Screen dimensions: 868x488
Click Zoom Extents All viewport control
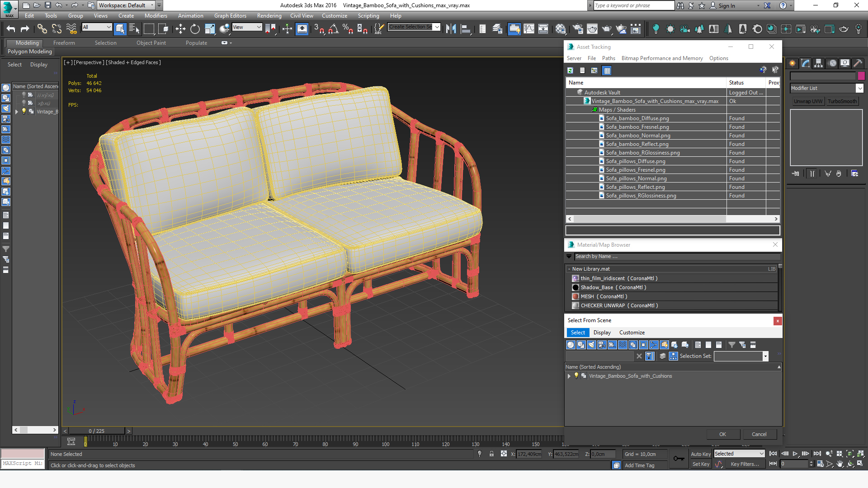tap(861, 454)
